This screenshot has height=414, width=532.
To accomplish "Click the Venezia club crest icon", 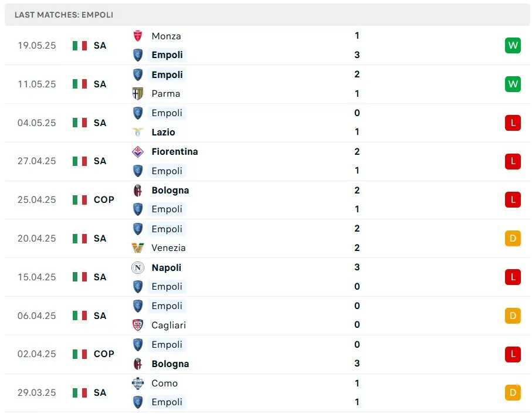I will [138, 247].
